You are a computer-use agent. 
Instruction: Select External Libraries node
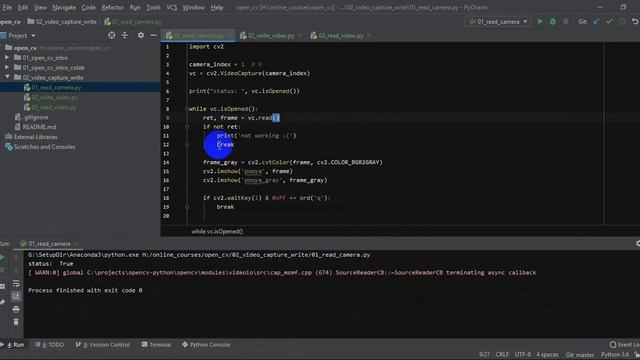coord(36,137)
